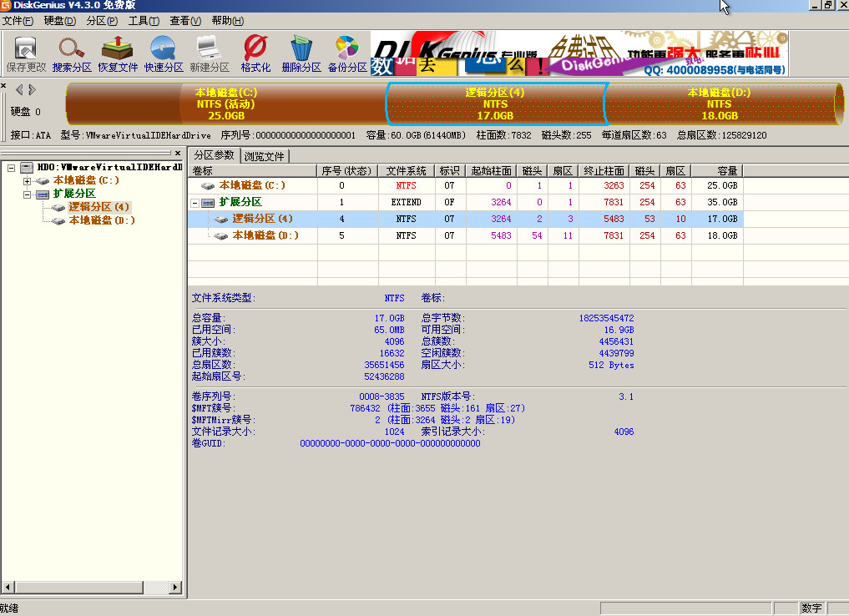Screen dimensions: 849x616
Task: Expand the 本地磁盘(C:) node in left tree
Action: (x=28, y=181)
